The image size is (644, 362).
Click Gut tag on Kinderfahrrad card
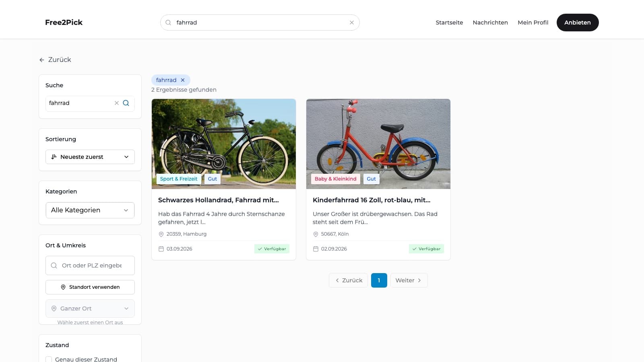pyautogui.click(x=372, y=179)
